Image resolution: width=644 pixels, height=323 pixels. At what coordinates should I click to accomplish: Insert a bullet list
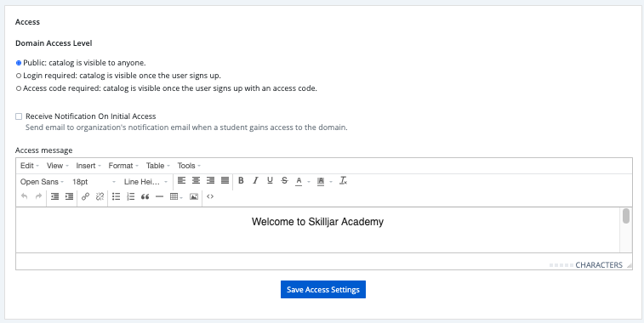point(117,196)
